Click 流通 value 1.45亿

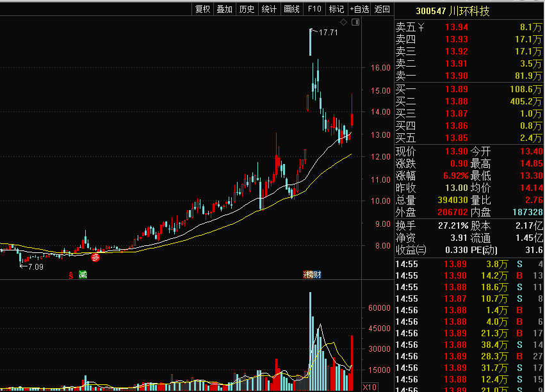coord(529,238)
